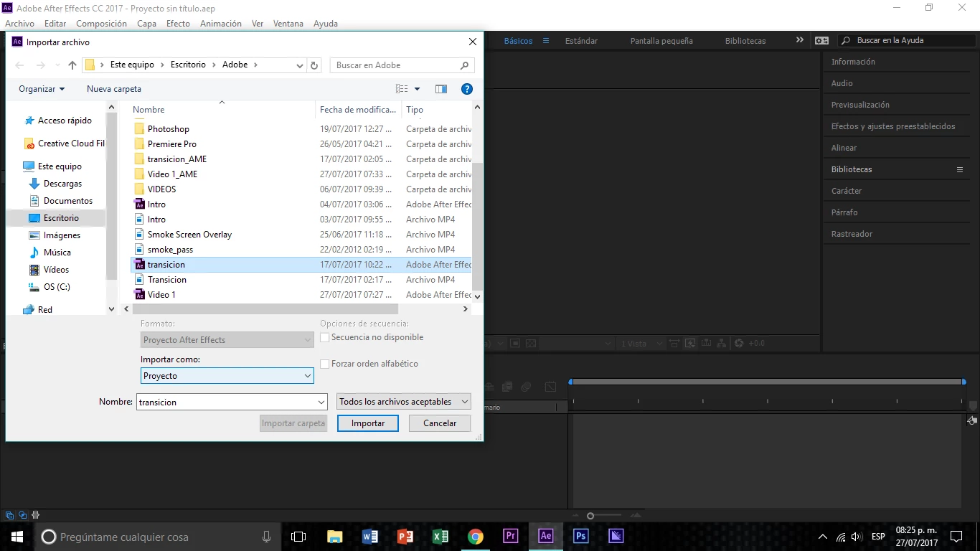Select the Intro After Effects project file
The height and width of the screenshot is (551, 980).
pos(156,204)
